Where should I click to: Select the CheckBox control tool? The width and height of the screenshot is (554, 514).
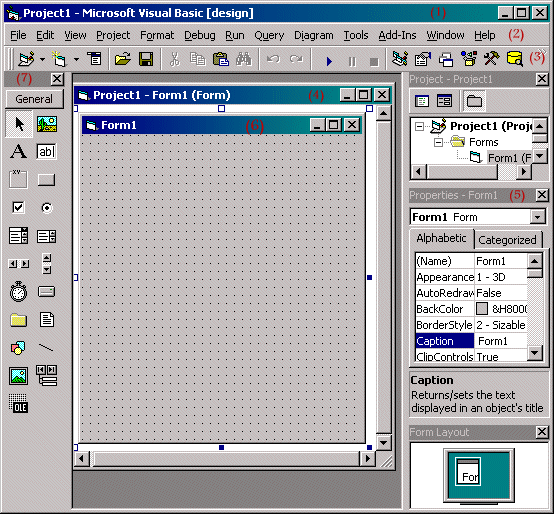click(18, 207)
